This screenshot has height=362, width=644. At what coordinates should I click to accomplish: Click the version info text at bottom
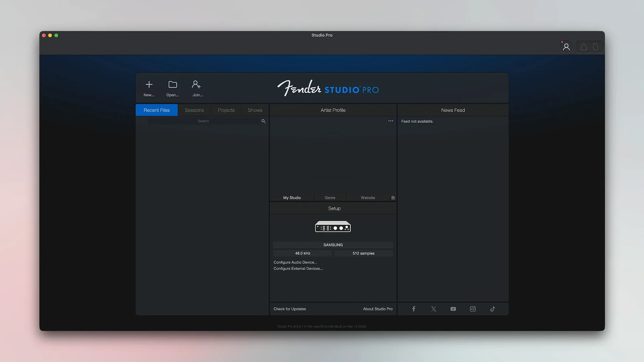click(x=322, y=326)
